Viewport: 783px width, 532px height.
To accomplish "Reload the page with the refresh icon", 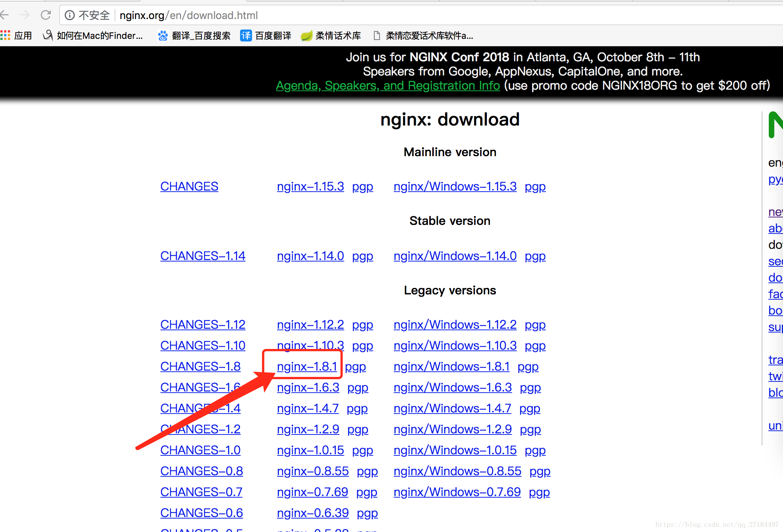I will (x=46, y=15).
